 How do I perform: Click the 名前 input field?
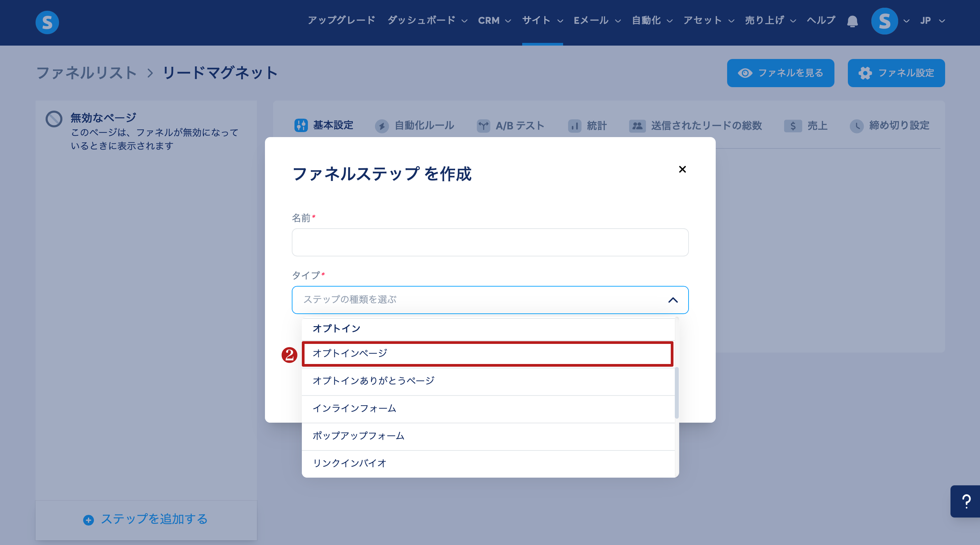click(490, 242)
